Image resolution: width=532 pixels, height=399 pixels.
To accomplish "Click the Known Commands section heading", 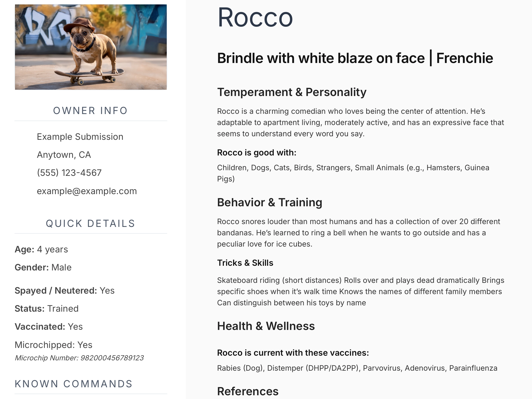I will tap(74, 384).
